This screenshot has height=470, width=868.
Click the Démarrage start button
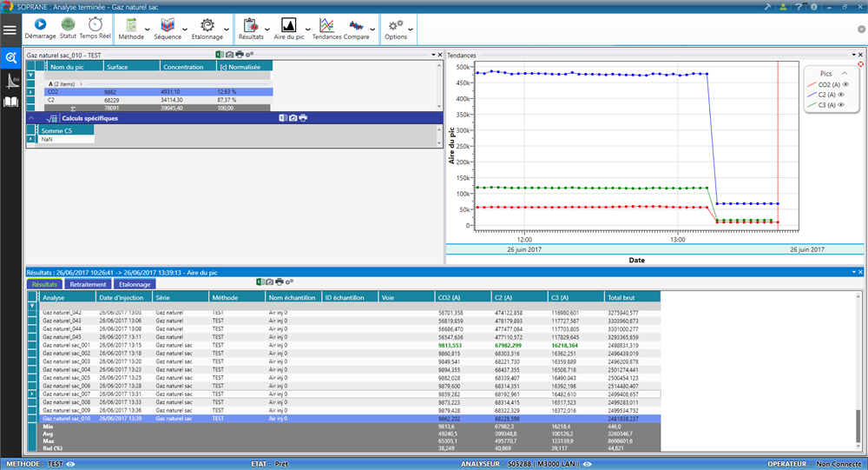pyautogui.click(x=40, y=25)
